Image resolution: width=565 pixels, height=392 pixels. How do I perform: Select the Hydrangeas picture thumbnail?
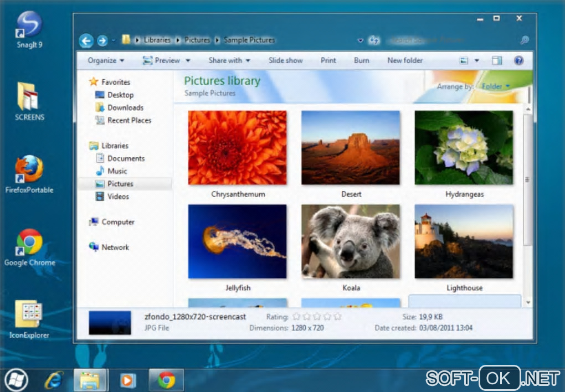coord(464,148)
